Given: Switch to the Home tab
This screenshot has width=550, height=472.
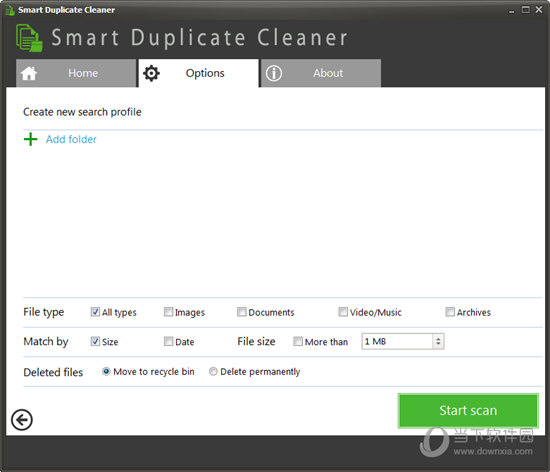Looking at the screenshot, I should [x=76, y=73].
